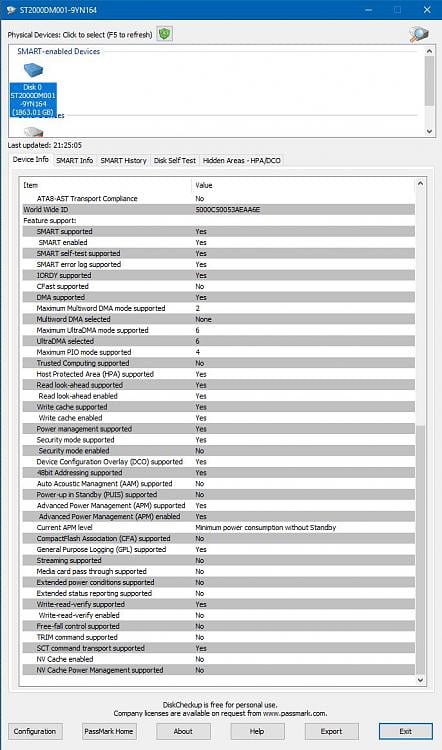Click the Exit button
This screenshot has height=750, width=442.
point(406,731)
